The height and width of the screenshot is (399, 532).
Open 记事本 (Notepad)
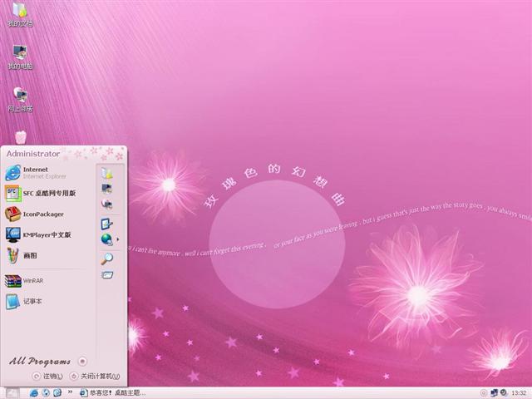(x=33, y=301)
